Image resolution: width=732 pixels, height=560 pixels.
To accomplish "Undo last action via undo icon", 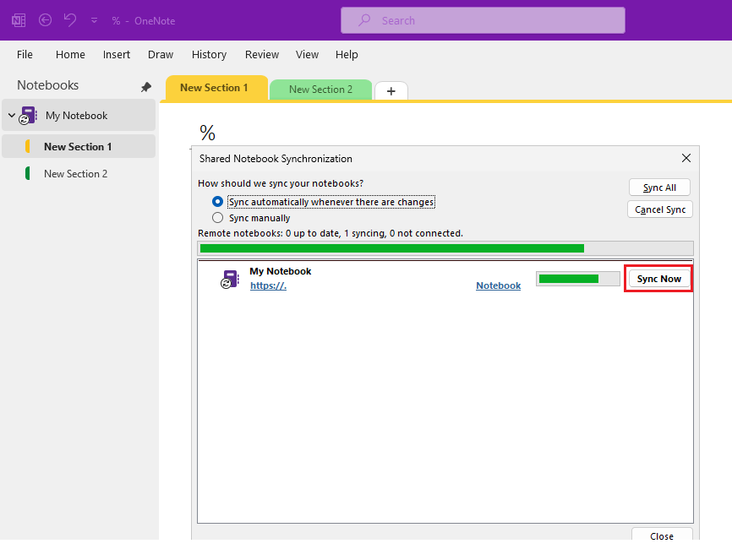I will [x=70, y=20].
